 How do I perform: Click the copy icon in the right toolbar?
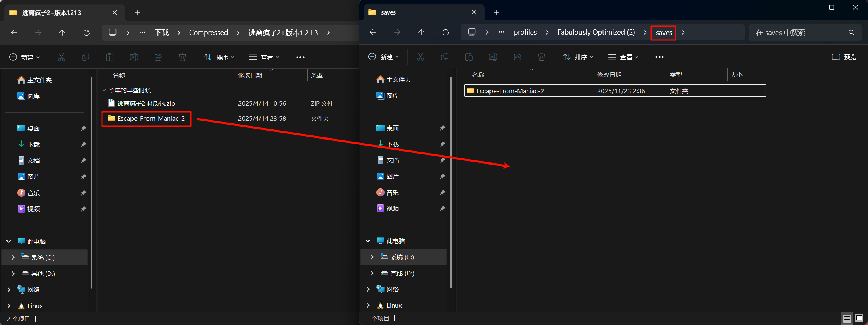445,57
